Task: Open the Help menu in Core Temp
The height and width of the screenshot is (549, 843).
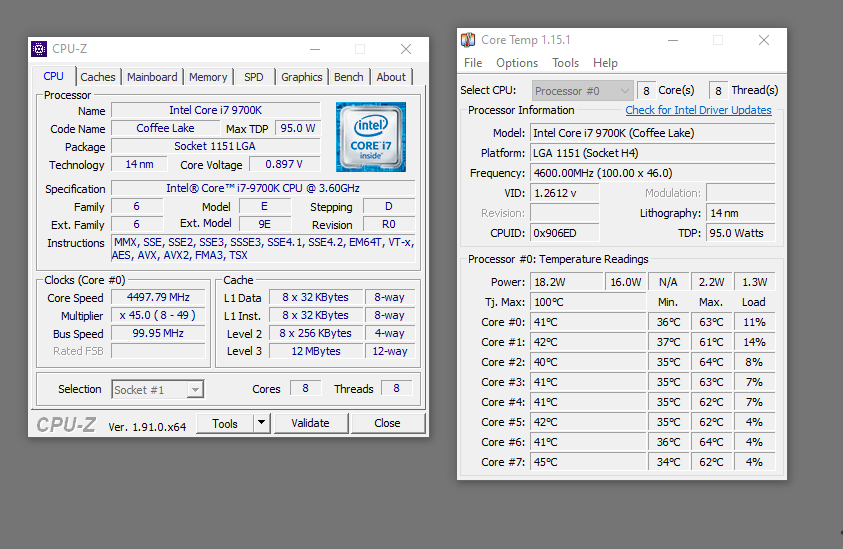Action: pos(605,63)
